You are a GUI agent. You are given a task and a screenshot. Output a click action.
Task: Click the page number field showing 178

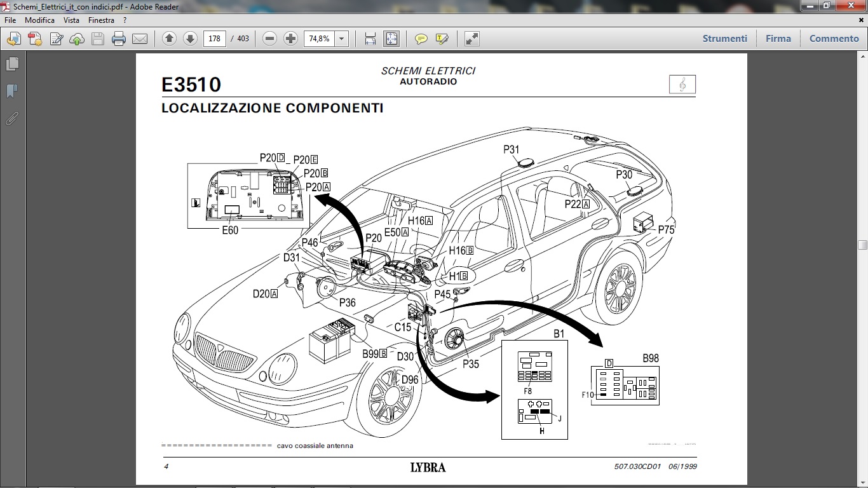click(215, 39)
